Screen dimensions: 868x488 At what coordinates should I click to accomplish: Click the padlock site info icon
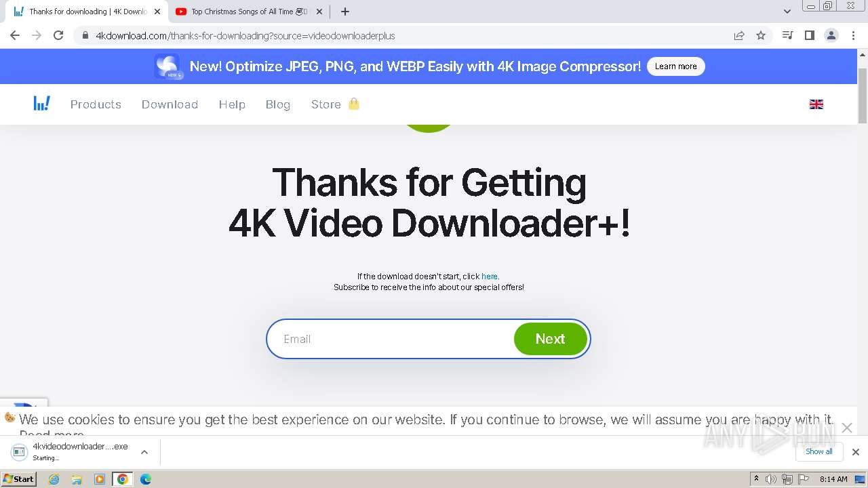[85, 36]
